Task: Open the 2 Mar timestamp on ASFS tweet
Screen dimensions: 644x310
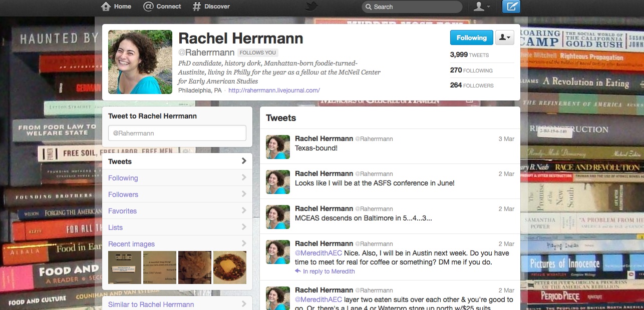Action: 506,174
